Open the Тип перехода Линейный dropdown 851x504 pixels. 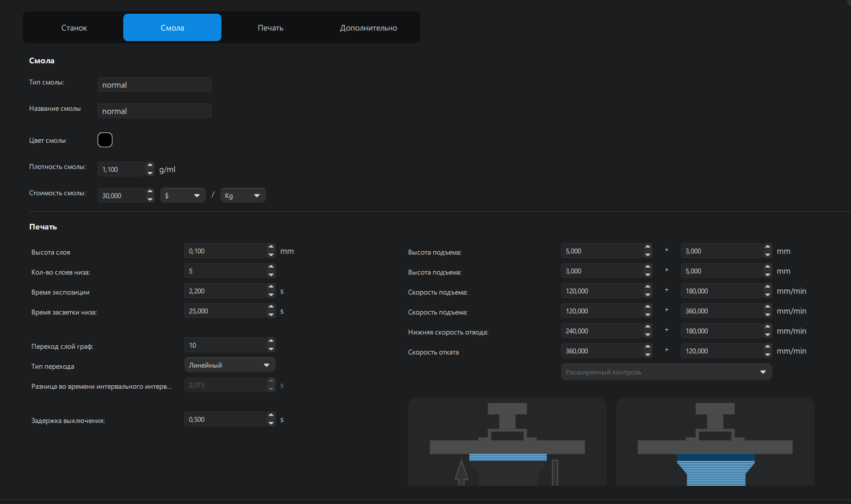pos(229,365)
